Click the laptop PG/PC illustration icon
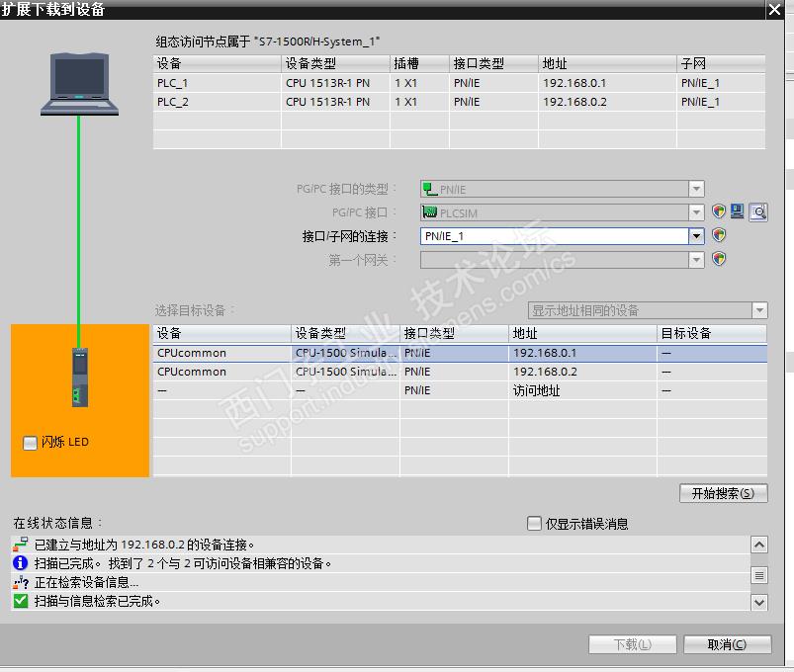The image size is (794, 672). pos(79,84)
